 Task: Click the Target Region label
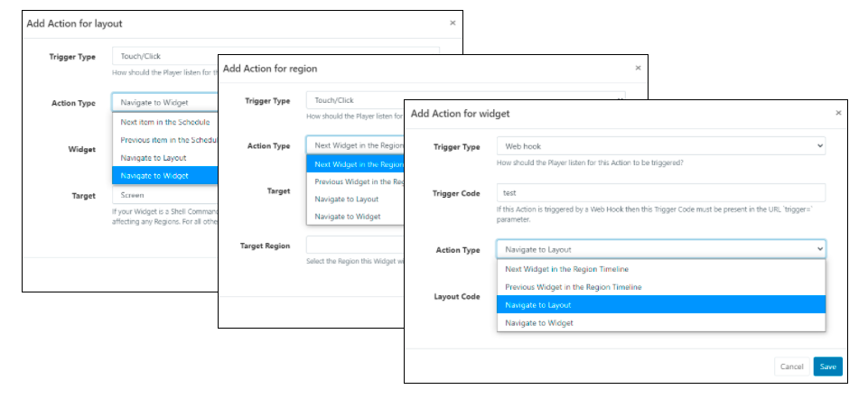coord(265,246)
